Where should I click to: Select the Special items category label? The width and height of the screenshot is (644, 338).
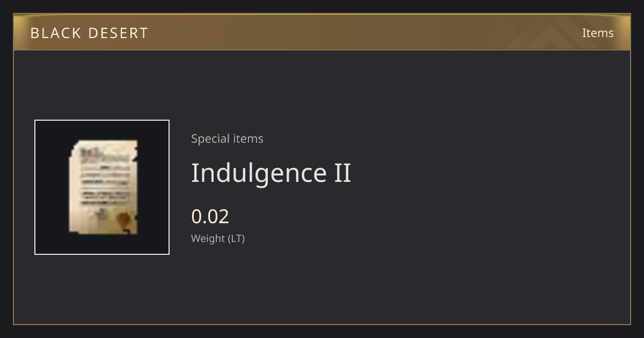(227, 138)
